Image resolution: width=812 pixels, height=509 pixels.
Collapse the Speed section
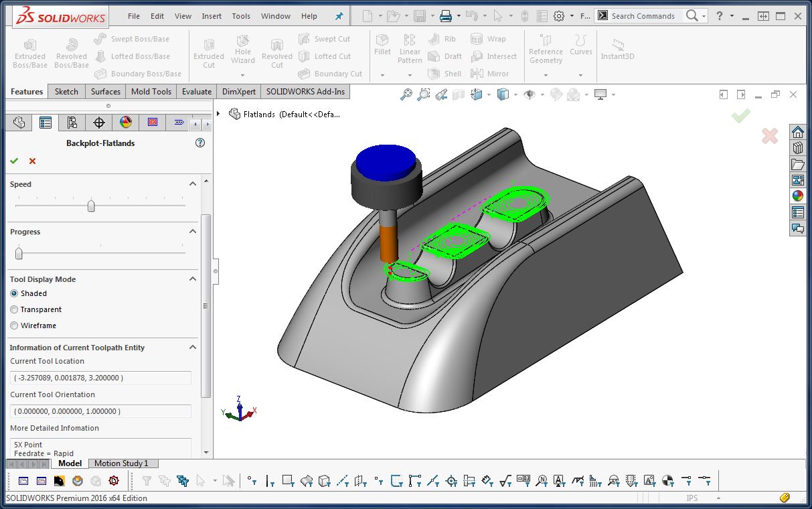[x=193, y=184]
